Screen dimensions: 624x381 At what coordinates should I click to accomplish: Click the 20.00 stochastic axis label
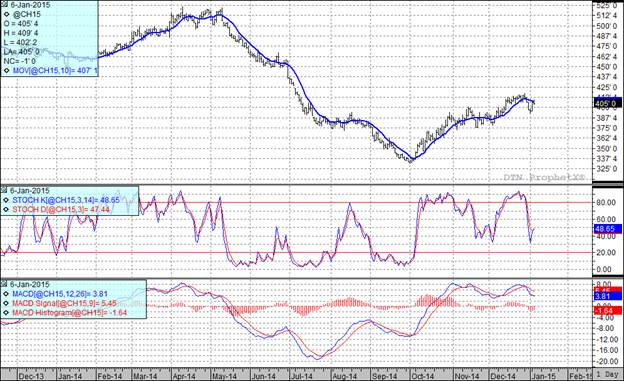(x=606, y=252)
